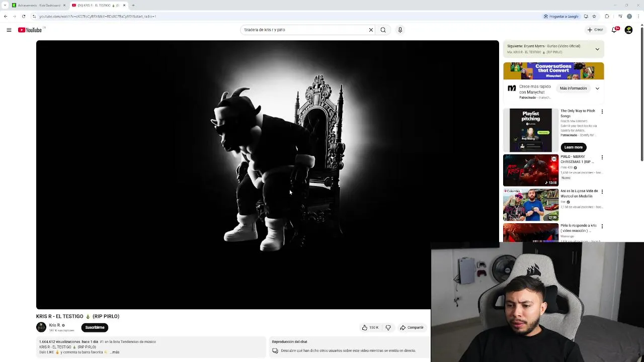Open Chrome three-dot menu
644x362 pixels.
[x=638, y=16]
